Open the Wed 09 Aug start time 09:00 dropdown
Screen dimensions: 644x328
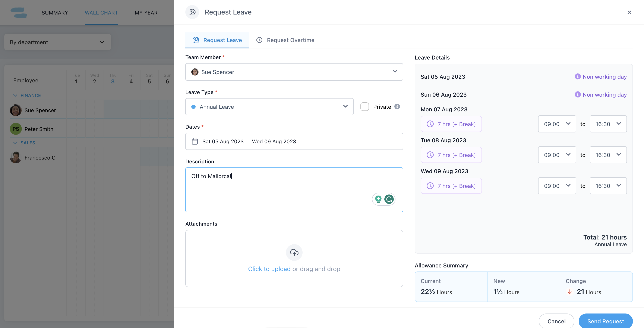pyautogui.click(x=557, y=186)
